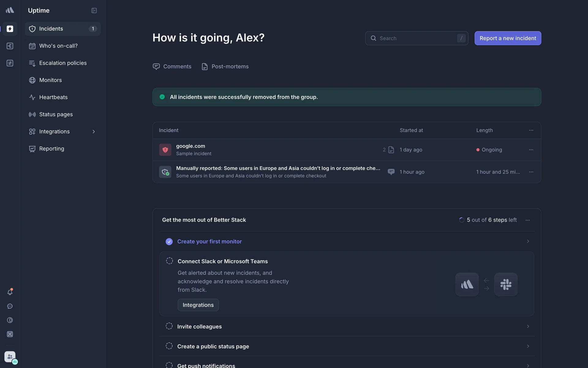The width and height of the screenshot is (588, 368).
Task: Toggle the Invite colleagues step circle
Action: [x=169, y=326]
